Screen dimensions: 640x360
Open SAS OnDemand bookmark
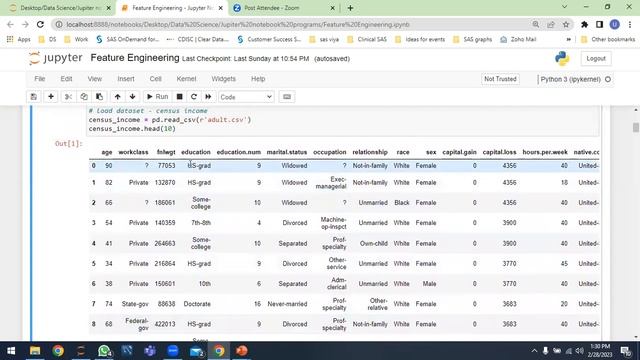point(127,40)
